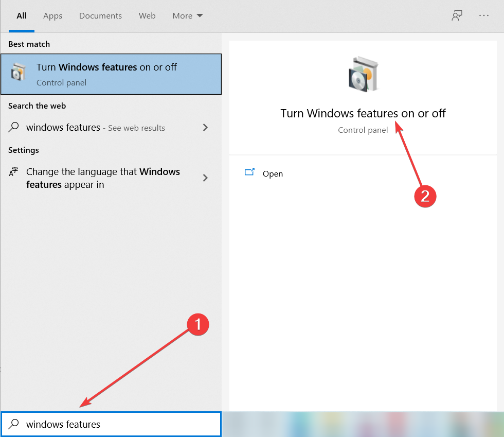Open the search feedback icon
The image size is (504, 437).
click(x=457, y=15)
